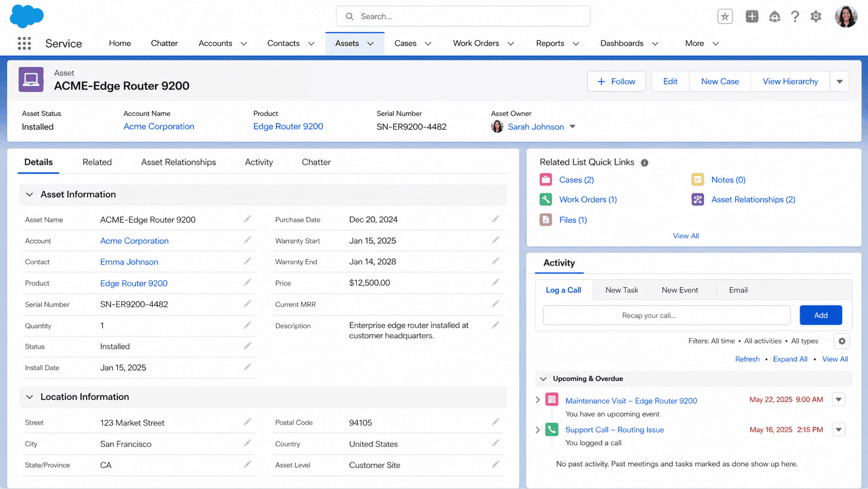Open the Contacts nav dropdown chevron
This screenshot has width=868, height=489.
(x=311, y=44)
